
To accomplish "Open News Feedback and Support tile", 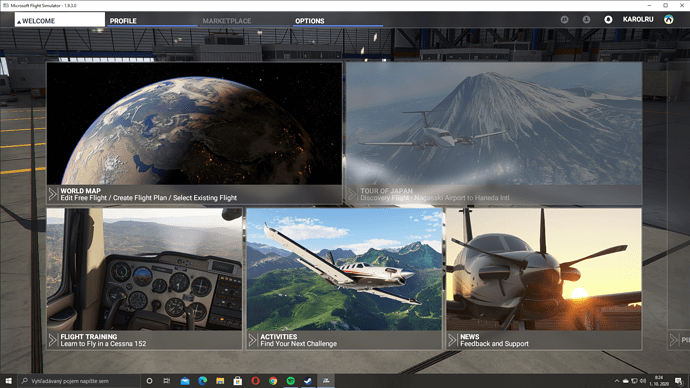I will coord(544,279).
